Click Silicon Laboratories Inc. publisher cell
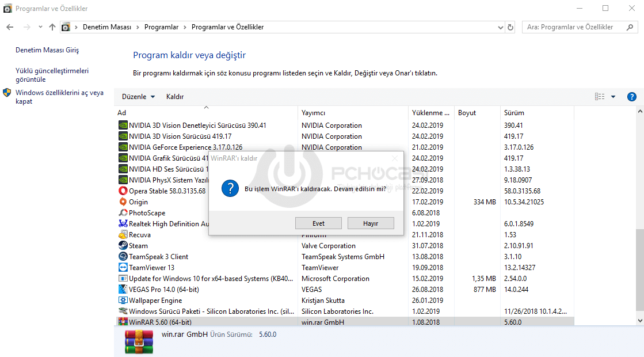Image resolution: width=644 pixels, height=357 pixels. [x=338, y=312]
